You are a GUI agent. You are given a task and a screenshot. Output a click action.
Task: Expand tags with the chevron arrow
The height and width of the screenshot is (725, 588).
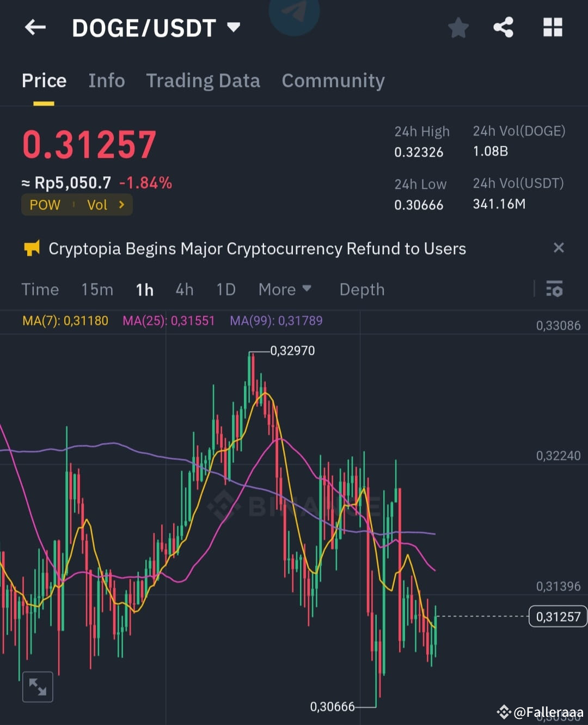(122, 205)
